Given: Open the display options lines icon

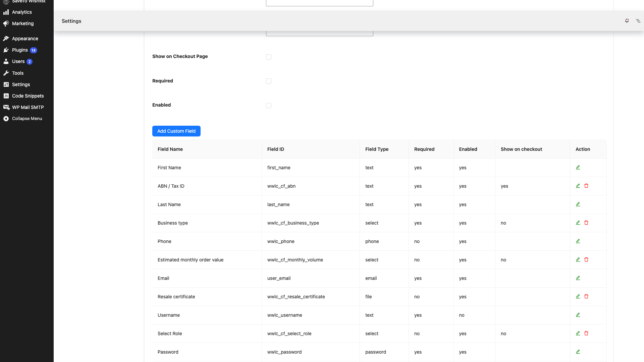Looking at the screenshot, I should point(638,21).
